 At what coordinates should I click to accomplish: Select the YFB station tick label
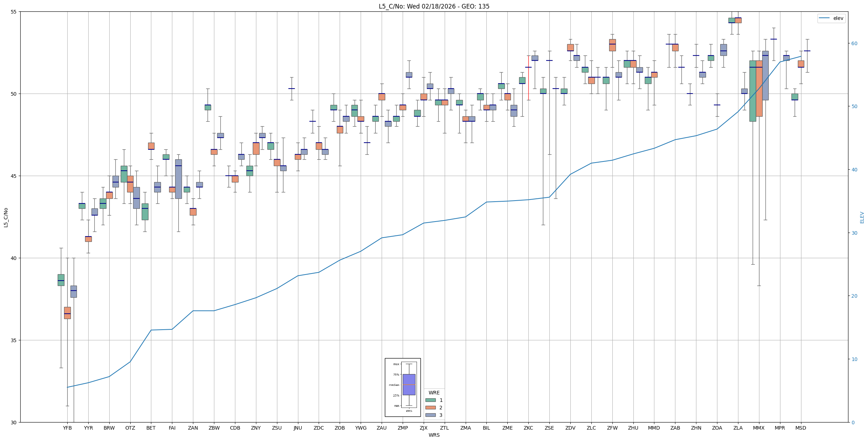[67, 428]
